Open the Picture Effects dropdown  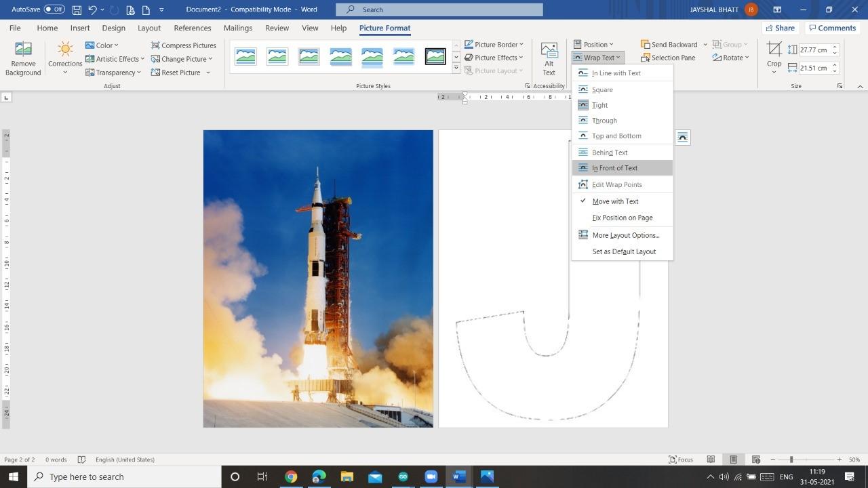[494, 58]
